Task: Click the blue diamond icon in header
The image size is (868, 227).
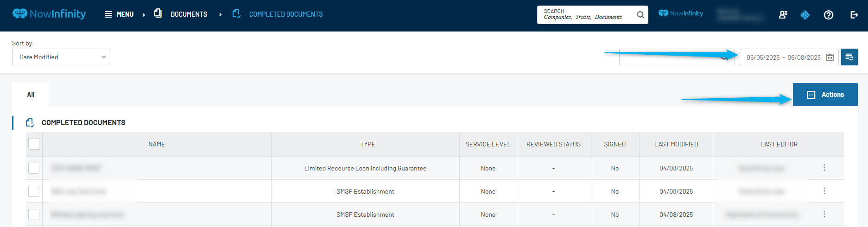Action: [x=805, y=15]
